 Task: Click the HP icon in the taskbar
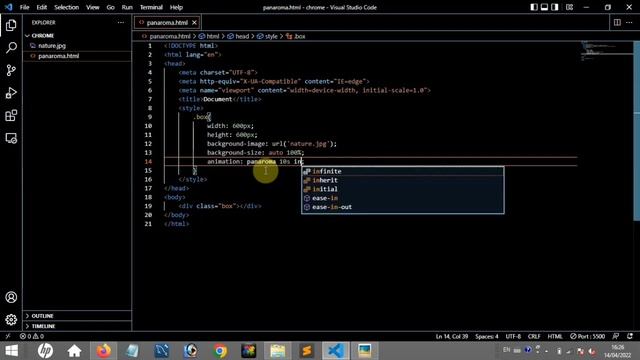point(45,351)
